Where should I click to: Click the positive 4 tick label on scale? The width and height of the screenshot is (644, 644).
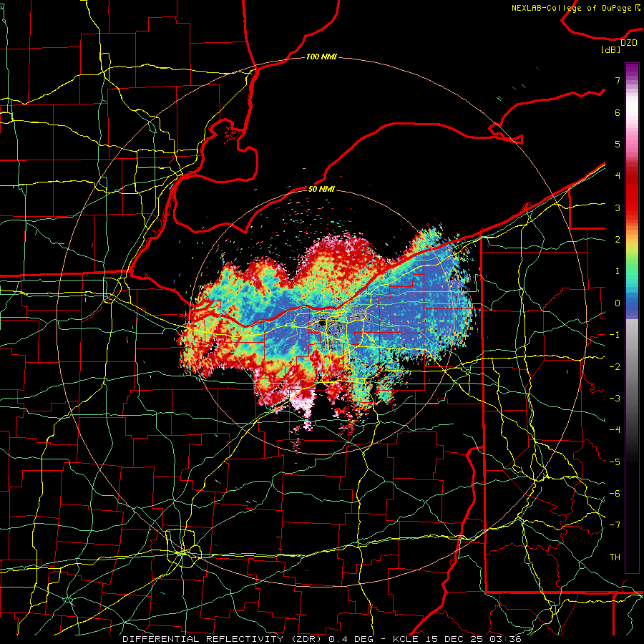click(618, 176)
